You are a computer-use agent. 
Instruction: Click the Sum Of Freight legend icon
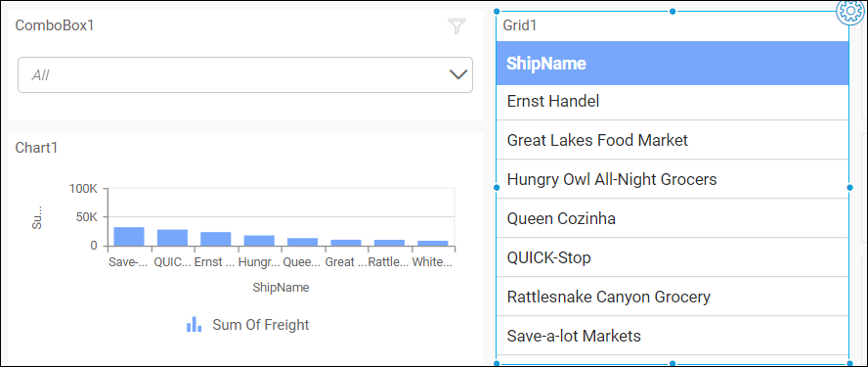(x=194, y=325)
